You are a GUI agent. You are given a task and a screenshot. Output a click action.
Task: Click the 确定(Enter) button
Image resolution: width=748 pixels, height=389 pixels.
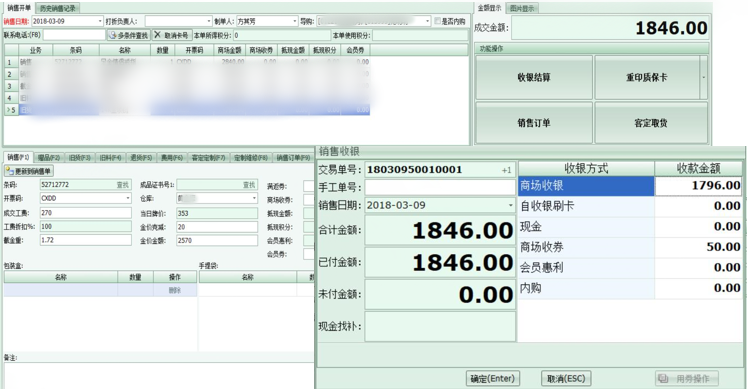point(492,378)
